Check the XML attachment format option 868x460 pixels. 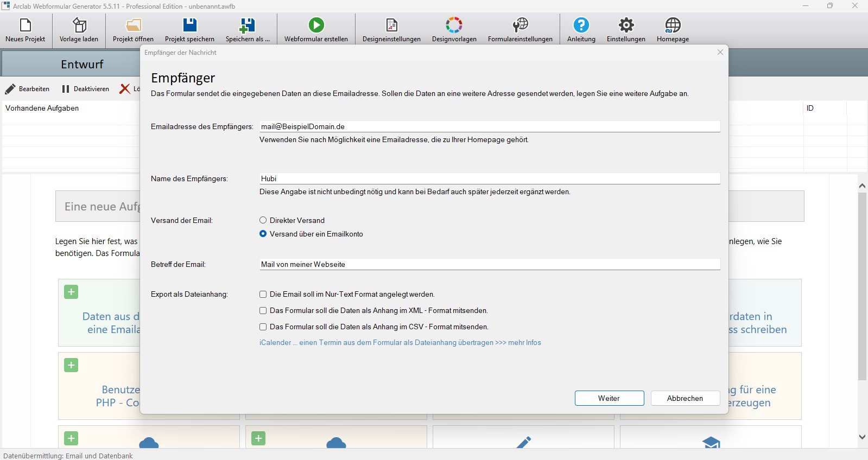point(263,311)
